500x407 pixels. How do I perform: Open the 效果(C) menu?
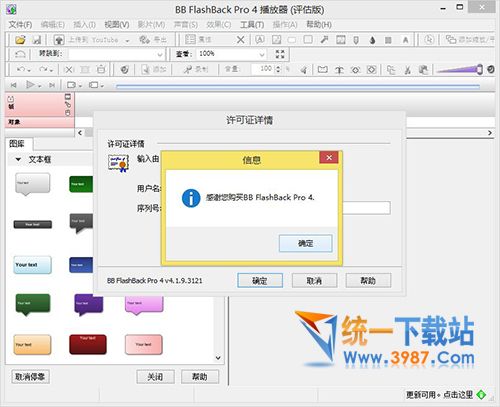[219, 25]
